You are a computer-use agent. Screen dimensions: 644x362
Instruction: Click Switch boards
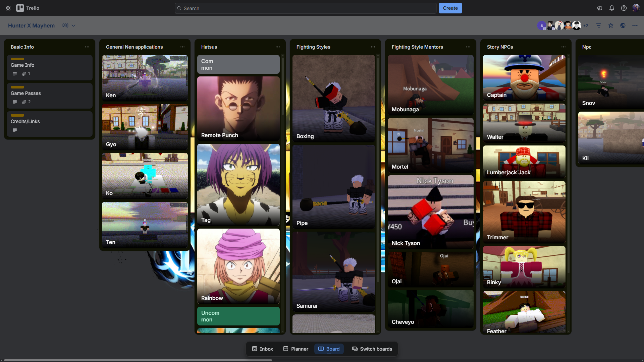[x=372, y=349]
